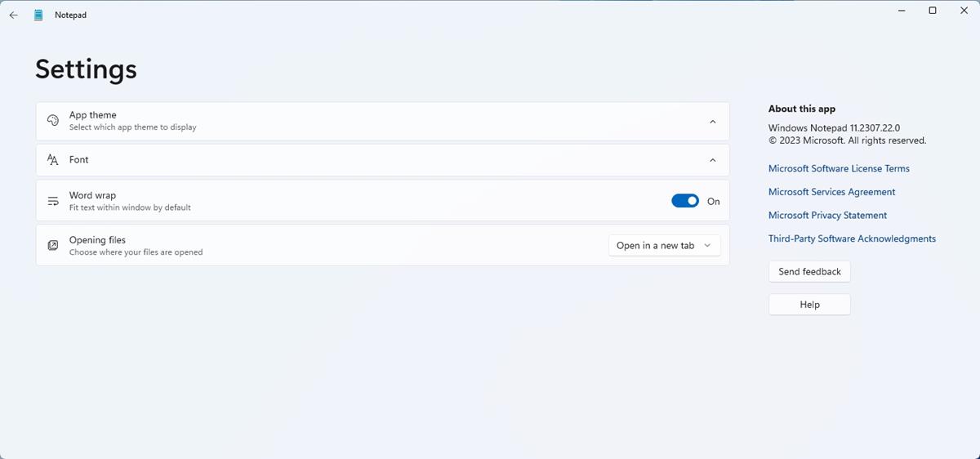
Task: Click the App theme palette icon
Action: pyautogui.click(x=53, y=121)
